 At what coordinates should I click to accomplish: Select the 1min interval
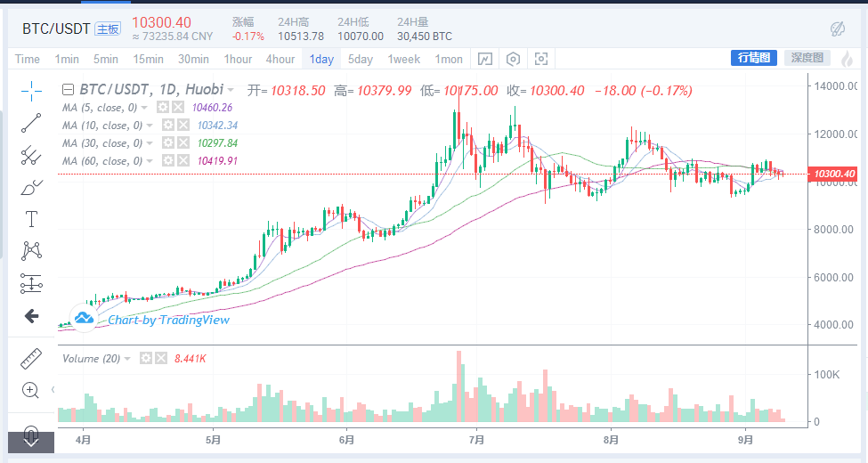pos(67,60)
